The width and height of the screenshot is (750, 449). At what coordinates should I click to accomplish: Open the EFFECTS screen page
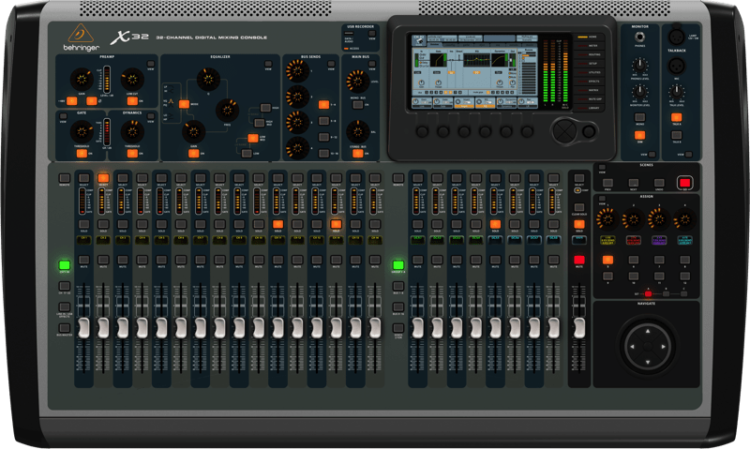(588, 81)
